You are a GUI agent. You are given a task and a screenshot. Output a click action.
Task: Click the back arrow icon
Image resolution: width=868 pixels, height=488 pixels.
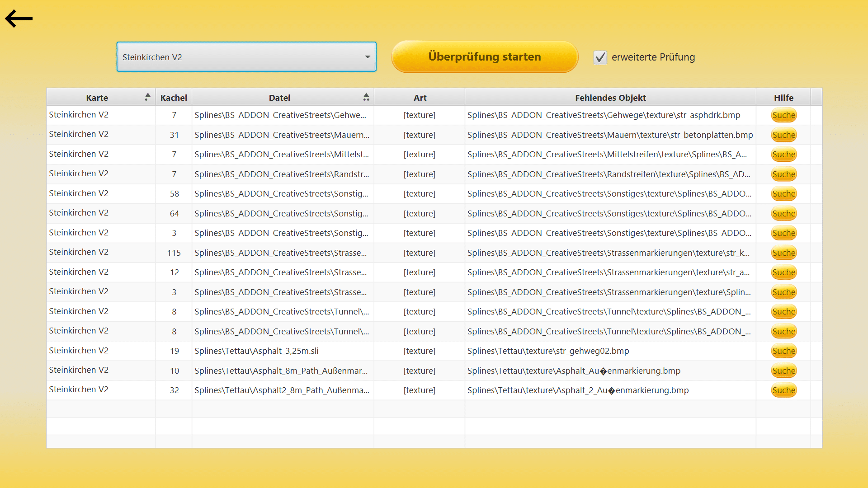tap(19, 19)
